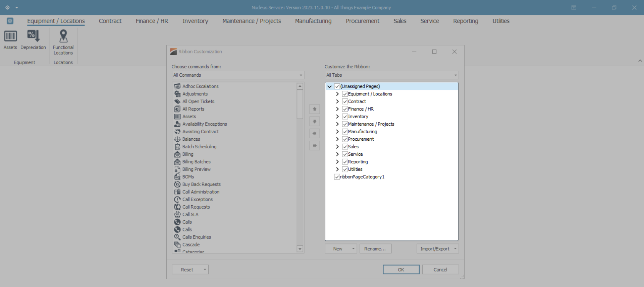Select Adhoc Escalations command icon
This screenshot has height=287, width=644.
point(177,86)
